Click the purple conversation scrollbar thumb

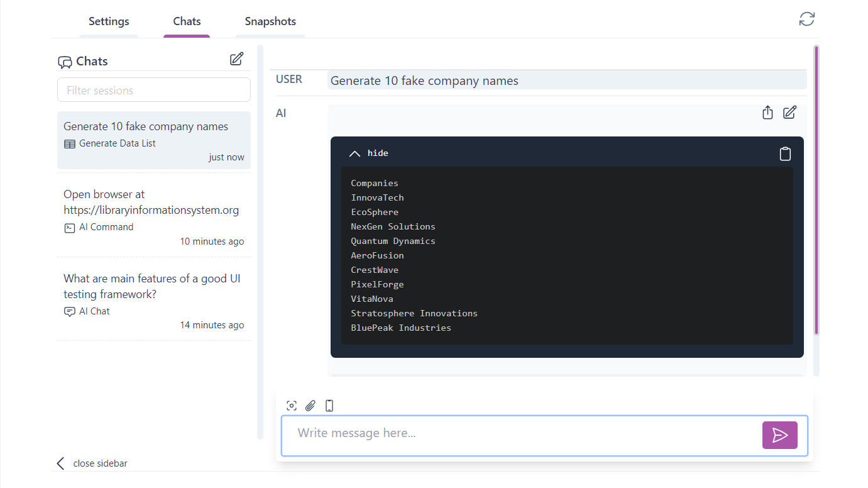pyautogui.click(x=816, y=190)
